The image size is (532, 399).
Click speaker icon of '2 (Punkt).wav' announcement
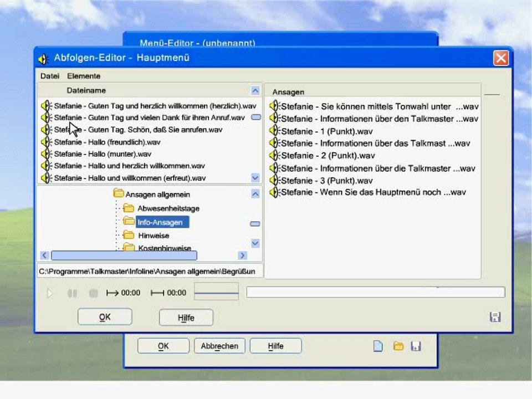point(274,155)
